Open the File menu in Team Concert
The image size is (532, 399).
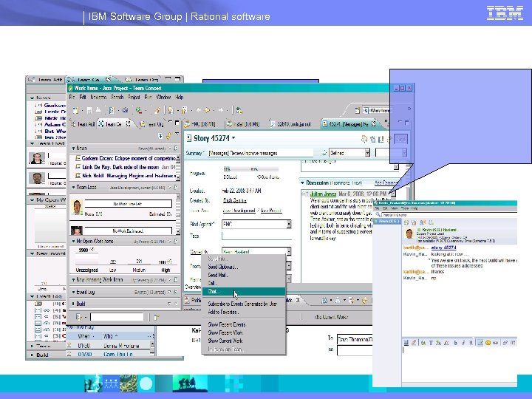coord(72,97)
